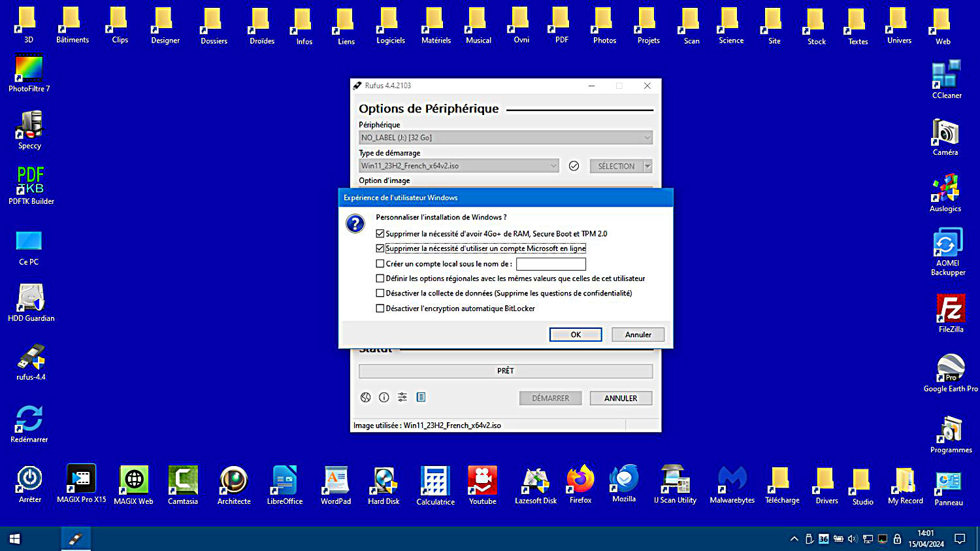Open Firefox desktop icon

coord(580,484)
